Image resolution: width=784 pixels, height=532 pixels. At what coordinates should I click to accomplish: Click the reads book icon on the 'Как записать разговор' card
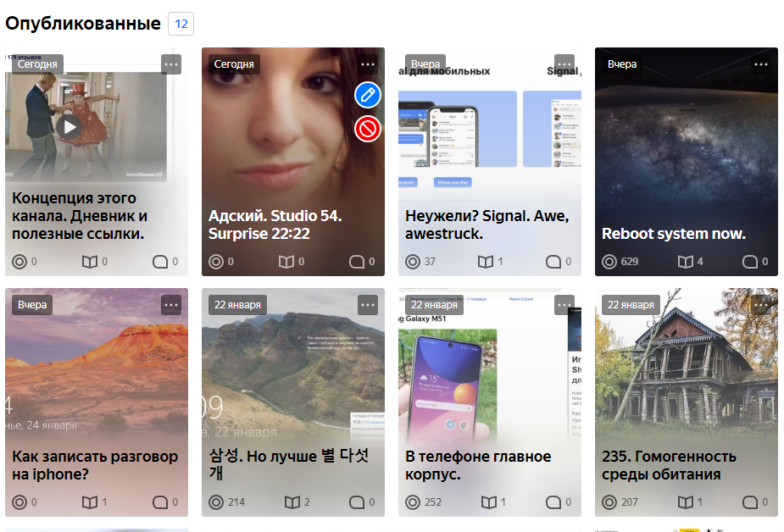tap(90, 502)
